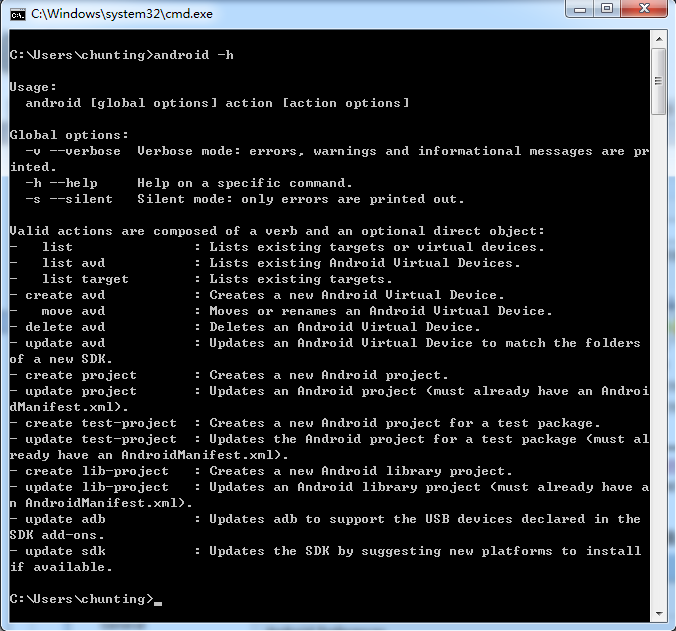Click the 'dManifest.xml).' wrapped line
This screenshot has width=676, height=631.
(69, 407)
